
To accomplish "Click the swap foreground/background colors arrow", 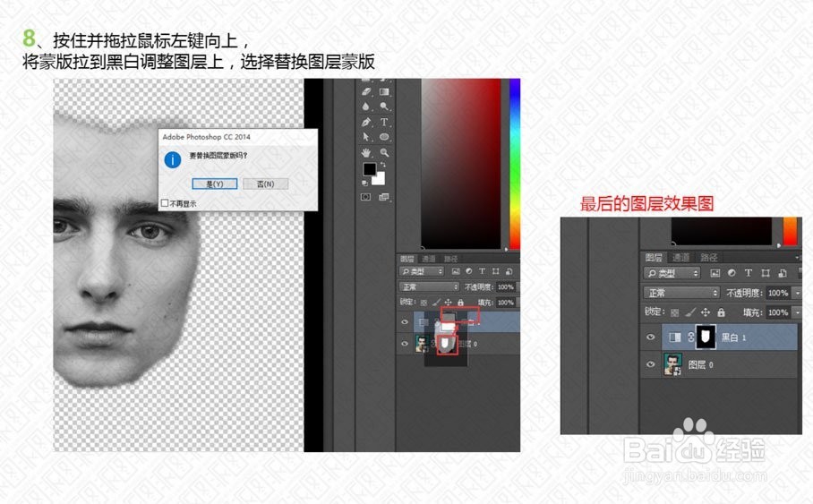I will (x=383, y=165).
